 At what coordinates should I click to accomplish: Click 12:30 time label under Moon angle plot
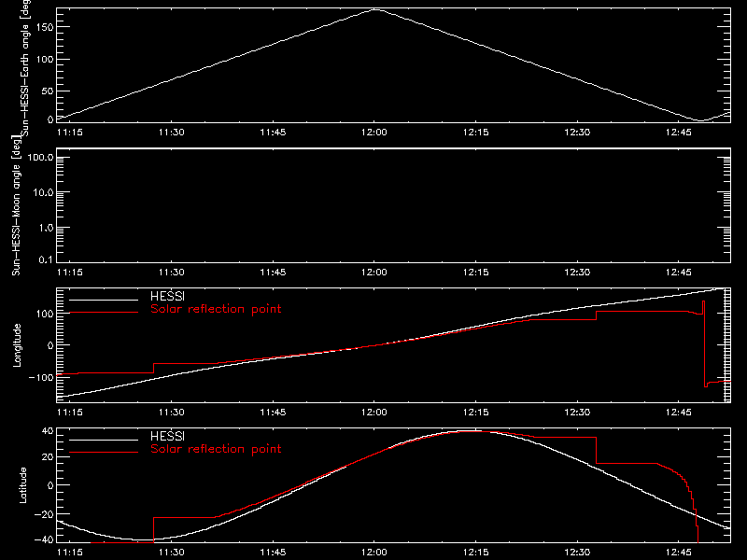577,272
